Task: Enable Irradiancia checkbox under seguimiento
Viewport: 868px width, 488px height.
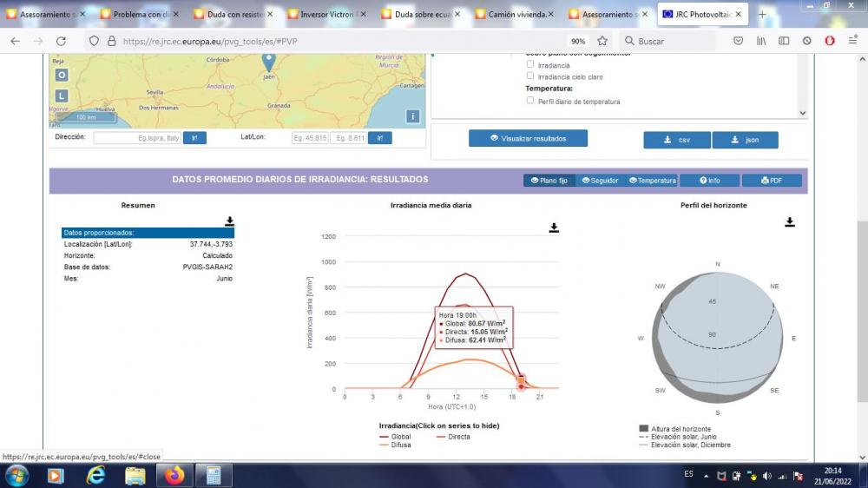Action: pos(530,64)
